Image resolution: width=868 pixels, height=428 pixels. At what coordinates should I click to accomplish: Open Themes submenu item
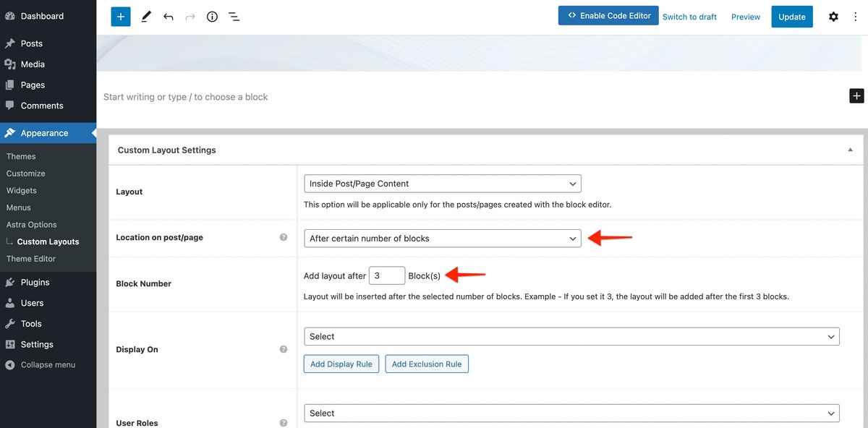click(21, 156)
